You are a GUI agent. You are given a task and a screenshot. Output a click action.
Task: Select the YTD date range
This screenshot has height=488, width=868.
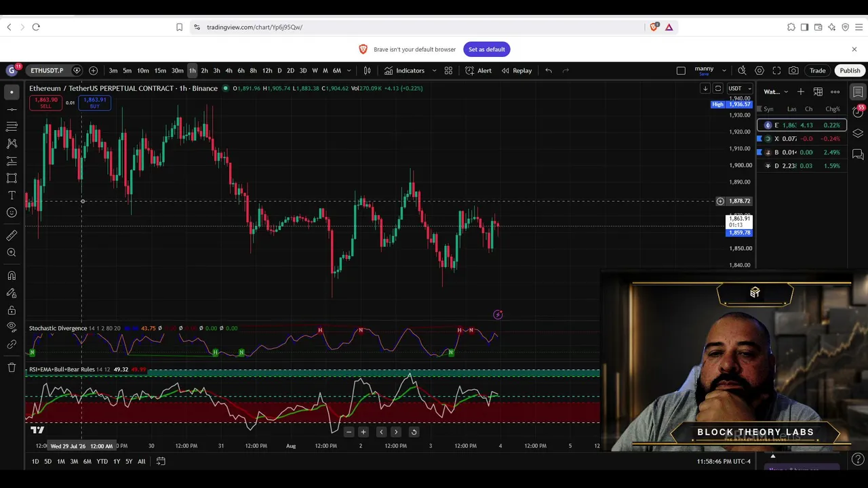pyautogui.click(x=102, y=462)
